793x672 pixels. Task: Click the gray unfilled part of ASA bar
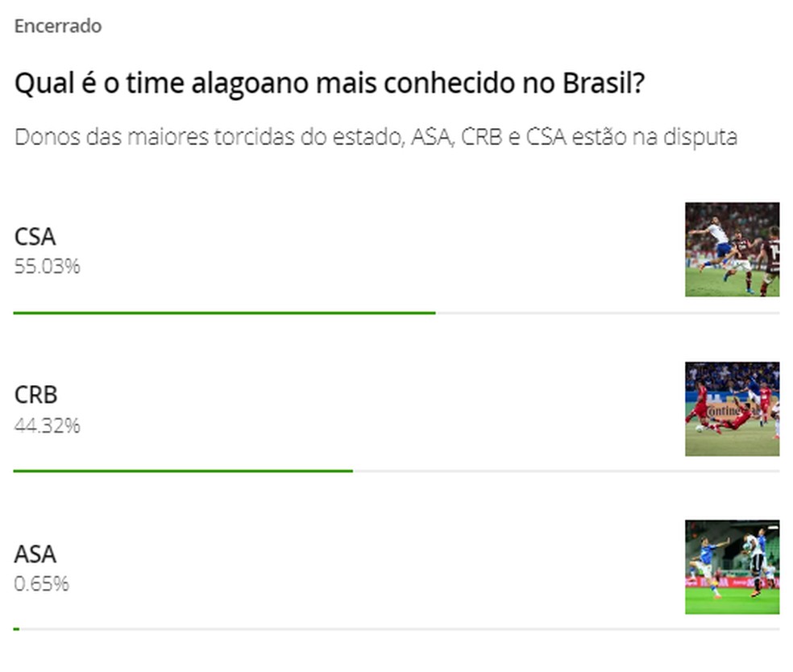pyautogui.click(x=399, y=628)
